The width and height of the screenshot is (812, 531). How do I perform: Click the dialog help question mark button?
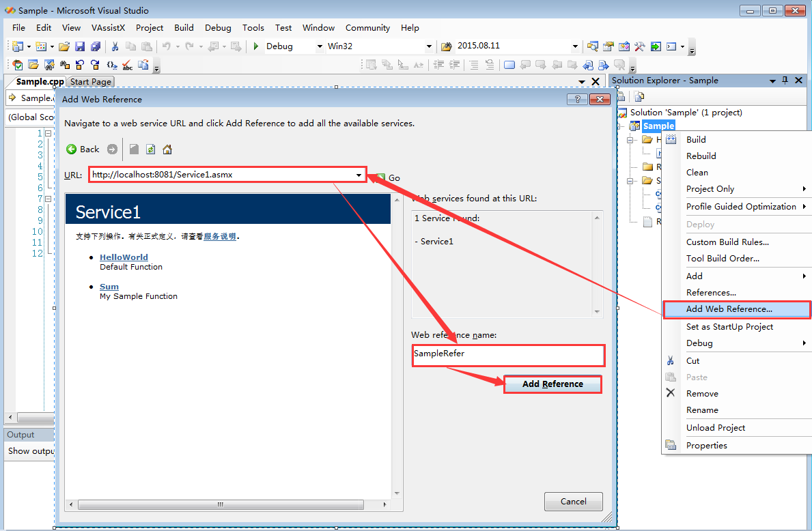[x=577, y=100]
